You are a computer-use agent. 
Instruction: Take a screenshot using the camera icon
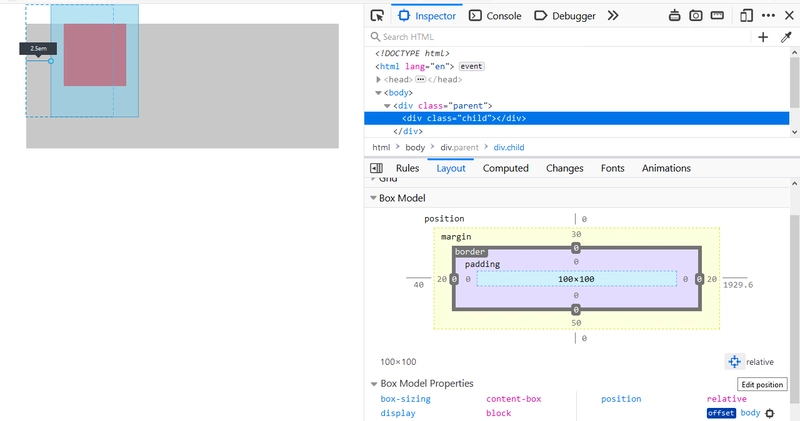pos(696,16)
